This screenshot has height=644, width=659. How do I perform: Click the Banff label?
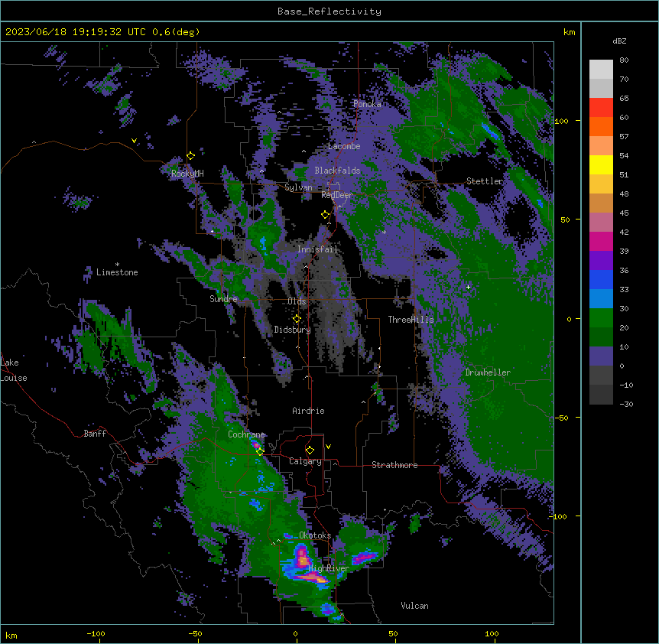pos(95,434)
